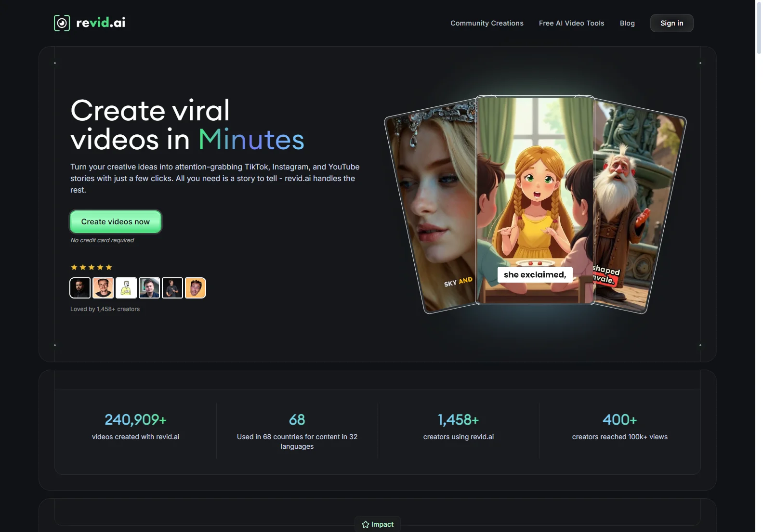Click Create videos now button
This screenshot has width=763, height=532.
pyautogui.click(x=116, y=221)
